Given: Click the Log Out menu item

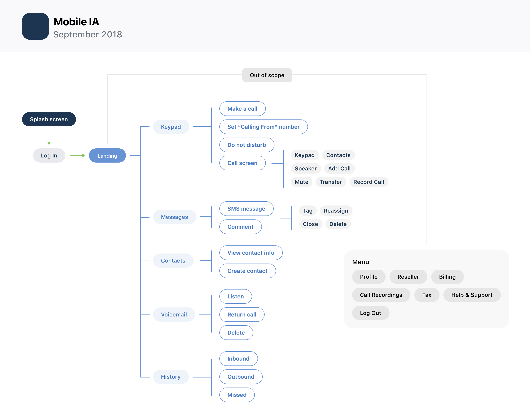Looking at the screenshot, I should point(370,313).
